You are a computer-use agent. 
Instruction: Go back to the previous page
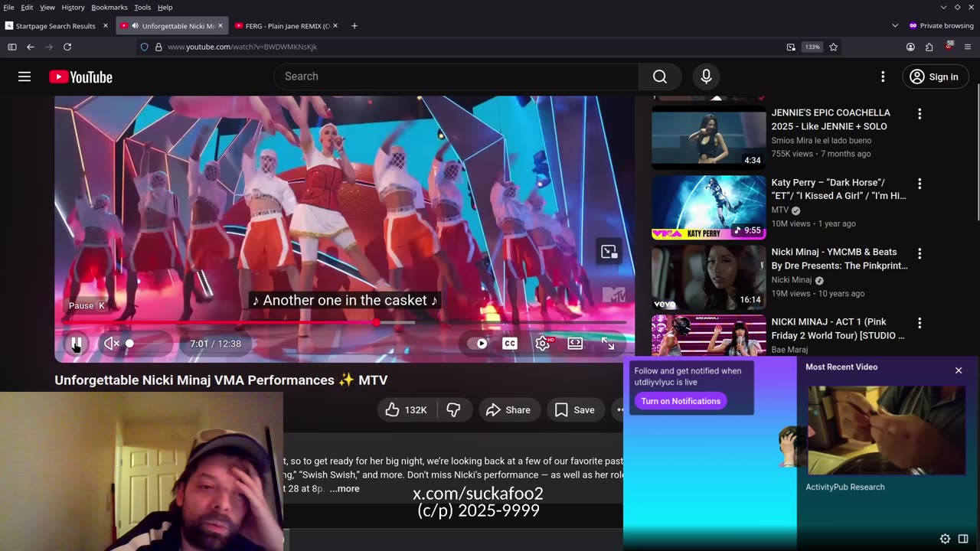coord(31,47)
